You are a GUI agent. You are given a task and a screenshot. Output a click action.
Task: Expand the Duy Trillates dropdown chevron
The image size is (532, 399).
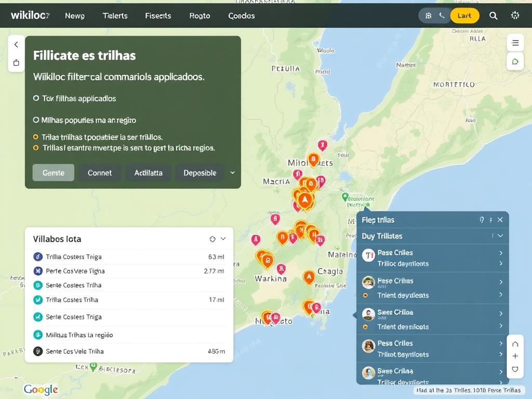coord(500,236)
